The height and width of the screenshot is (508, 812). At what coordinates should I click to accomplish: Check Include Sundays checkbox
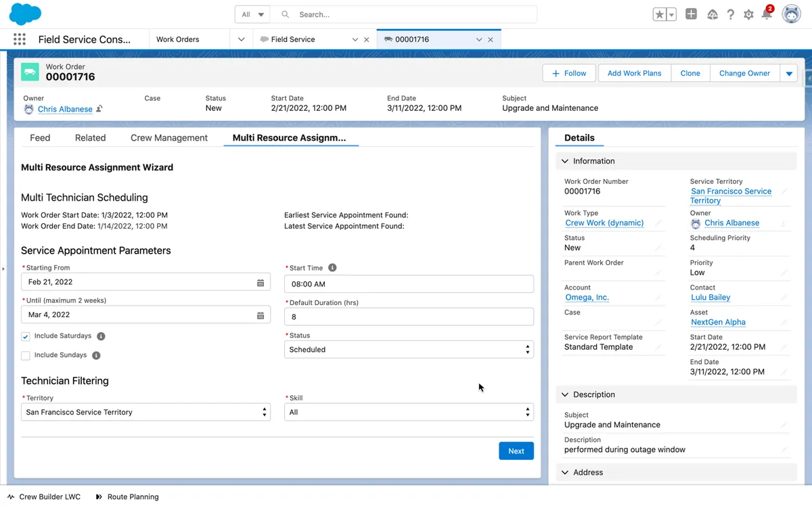[x=26, y=355]
